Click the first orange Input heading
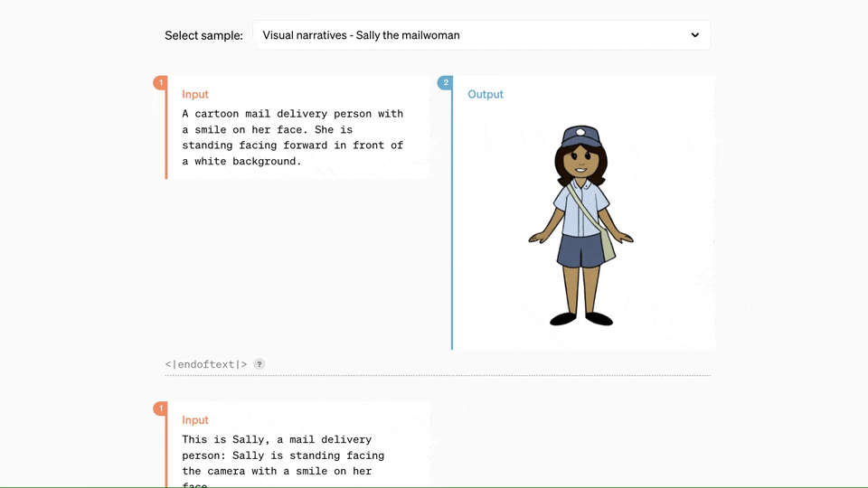Viewport: 868px width, 488px height. pos(195,94)
